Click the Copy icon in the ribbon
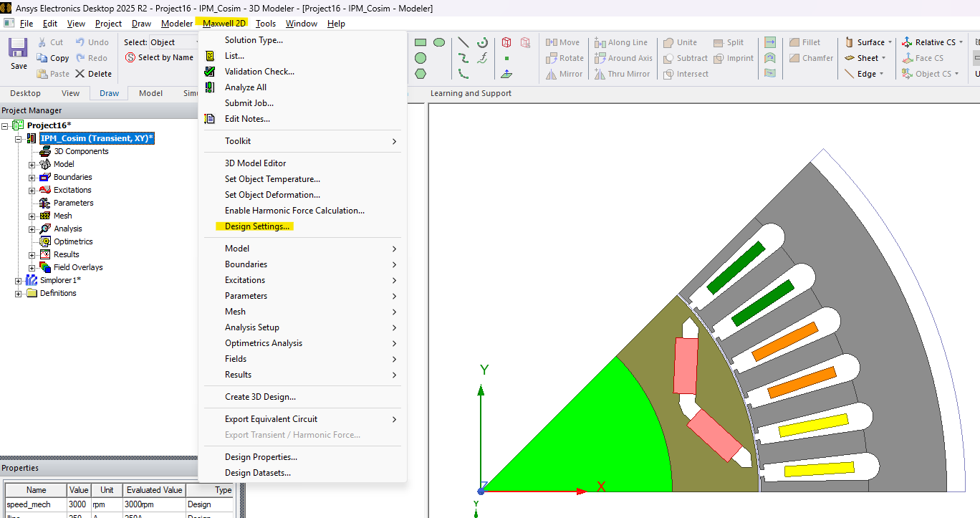Screen dimensions: 980x518 42,58
